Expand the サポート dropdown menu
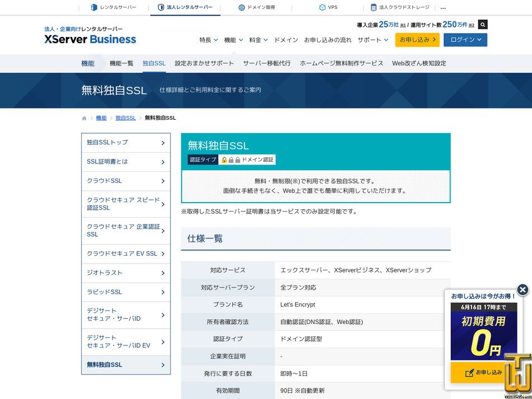Screen dimensions: 532x399 pos(373,40)
